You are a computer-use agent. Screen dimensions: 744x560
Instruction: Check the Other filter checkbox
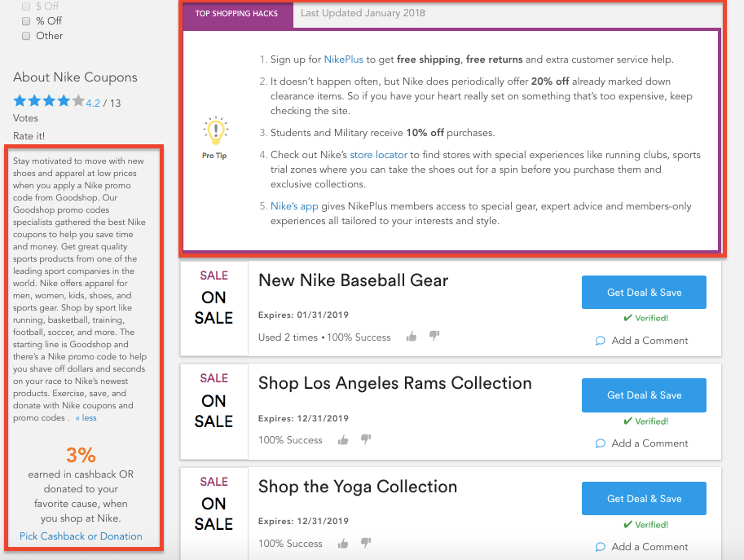(26, 36)
